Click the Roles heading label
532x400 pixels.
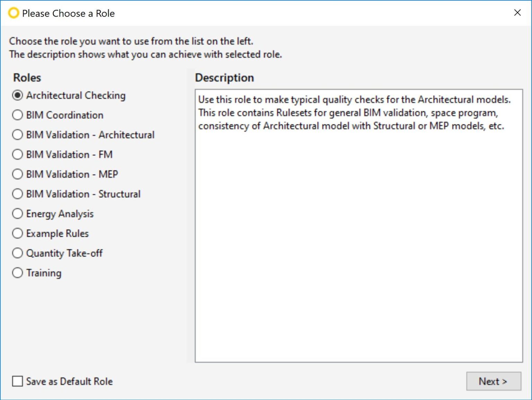tap(27, 78)
